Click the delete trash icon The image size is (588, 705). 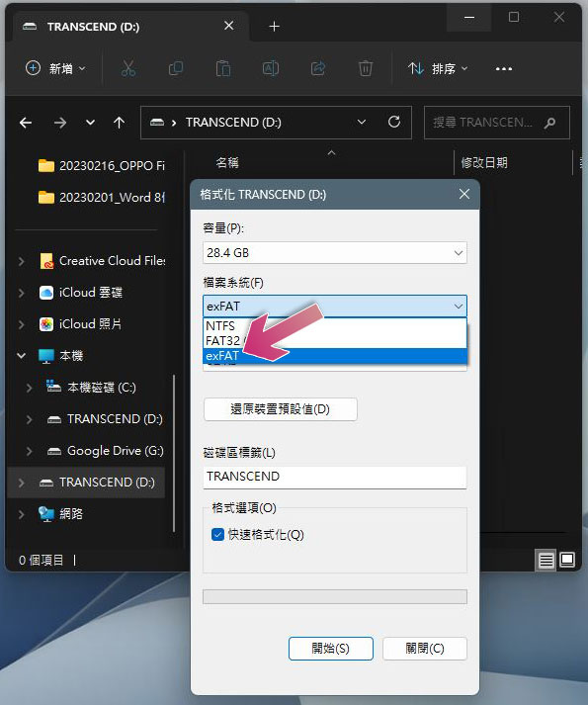(x=366, y=69)
